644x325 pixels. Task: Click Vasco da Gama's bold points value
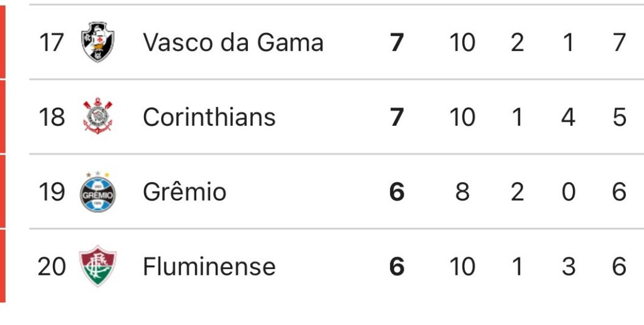[397, 43]
